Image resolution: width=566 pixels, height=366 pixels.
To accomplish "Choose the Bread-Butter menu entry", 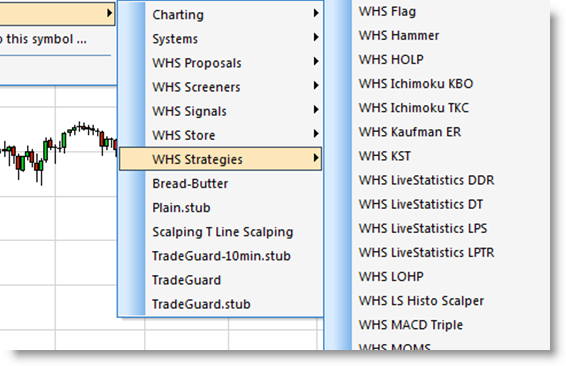I will click(220, 184).
